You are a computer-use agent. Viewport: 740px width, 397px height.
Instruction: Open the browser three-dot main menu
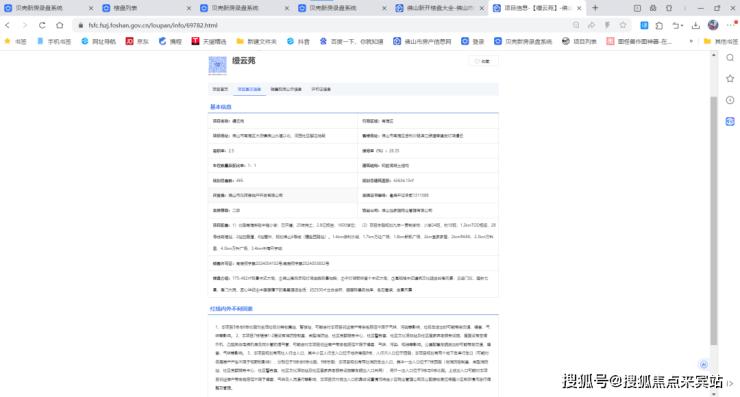(730, 25)
